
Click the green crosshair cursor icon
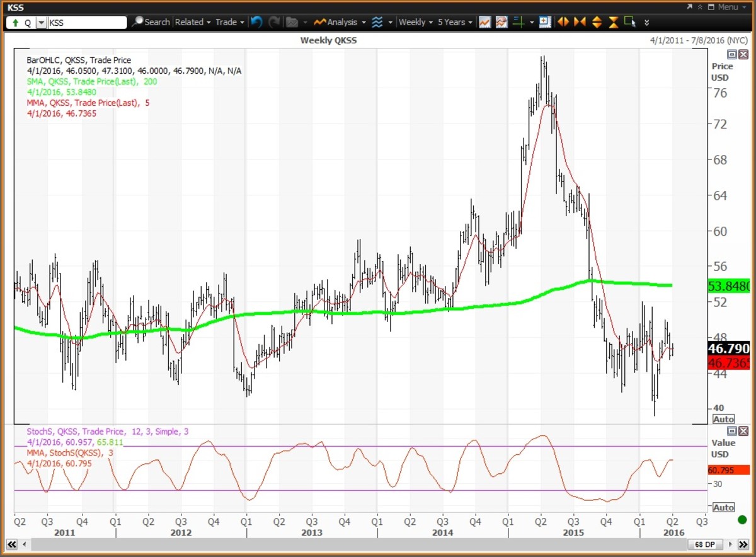[518, 22]
